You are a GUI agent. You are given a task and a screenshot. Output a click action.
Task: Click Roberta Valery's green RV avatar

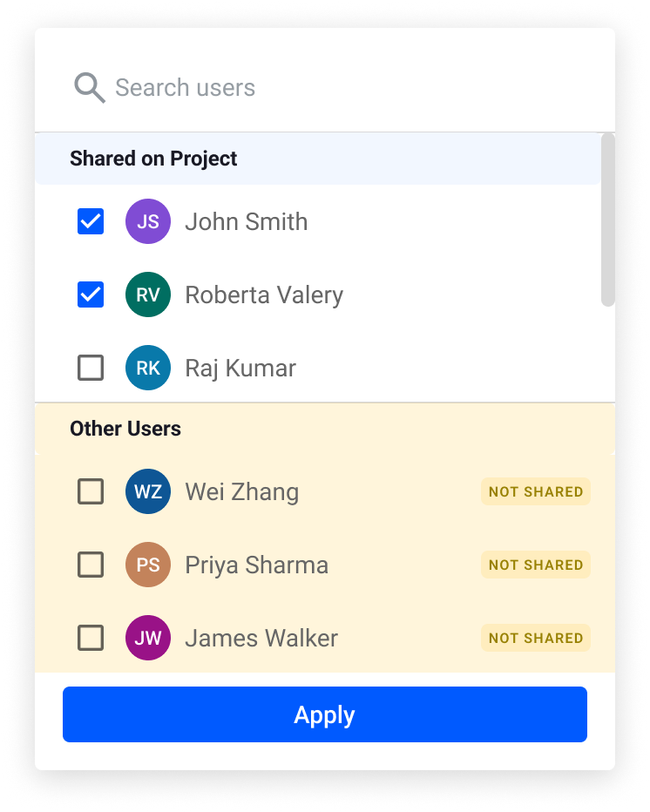(148, 294)
